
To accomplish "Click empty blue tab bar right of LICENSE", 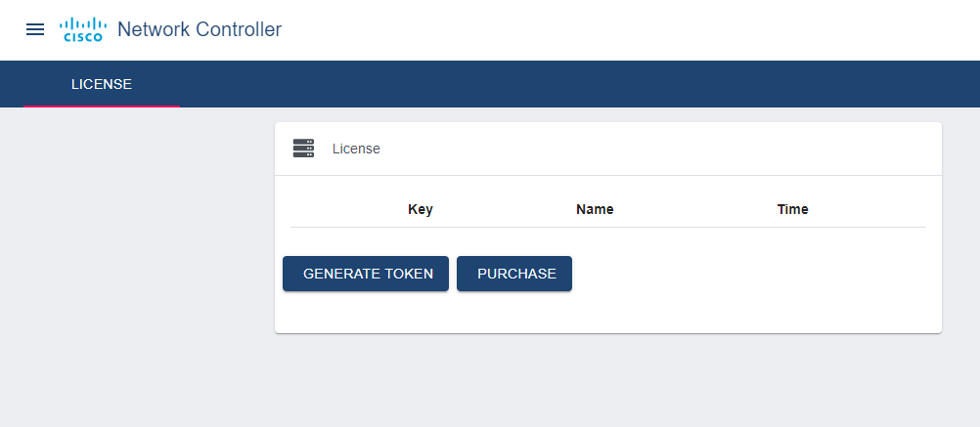I will (x=587, y=84).
